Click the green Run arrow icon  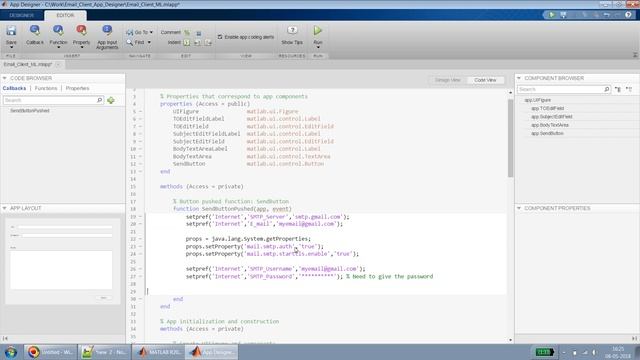(318, 31)
